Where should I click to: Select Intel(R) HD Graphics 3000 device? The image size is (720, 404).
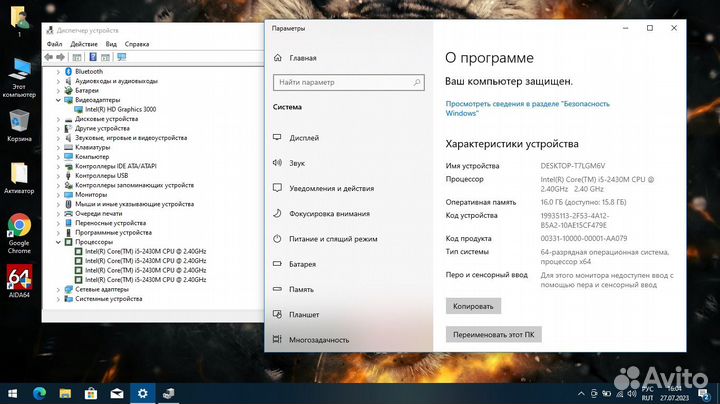[x=120, y=109]
